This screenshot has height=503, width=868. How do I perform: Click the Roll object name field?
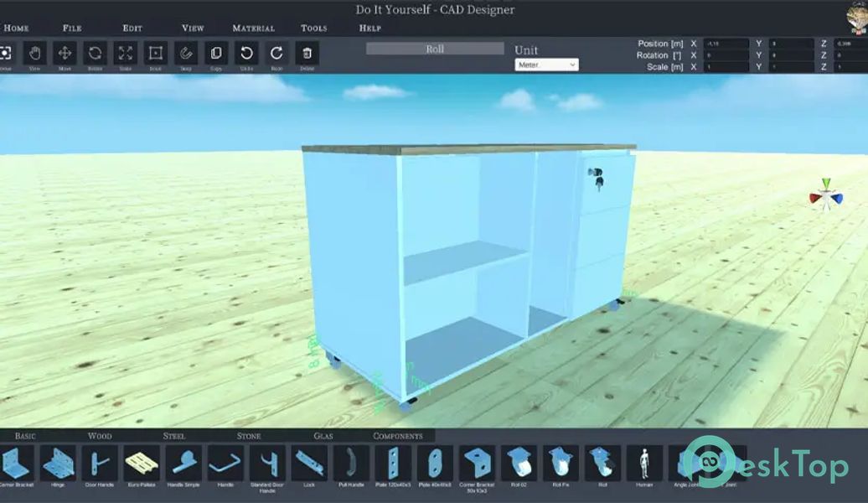pos(435,49)
